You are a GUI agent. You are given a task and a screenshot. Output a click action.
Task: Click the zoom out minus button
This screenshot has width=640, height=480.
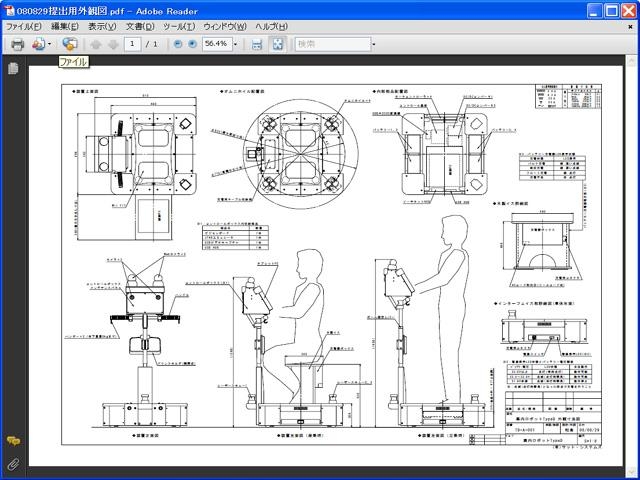(178, 44)
